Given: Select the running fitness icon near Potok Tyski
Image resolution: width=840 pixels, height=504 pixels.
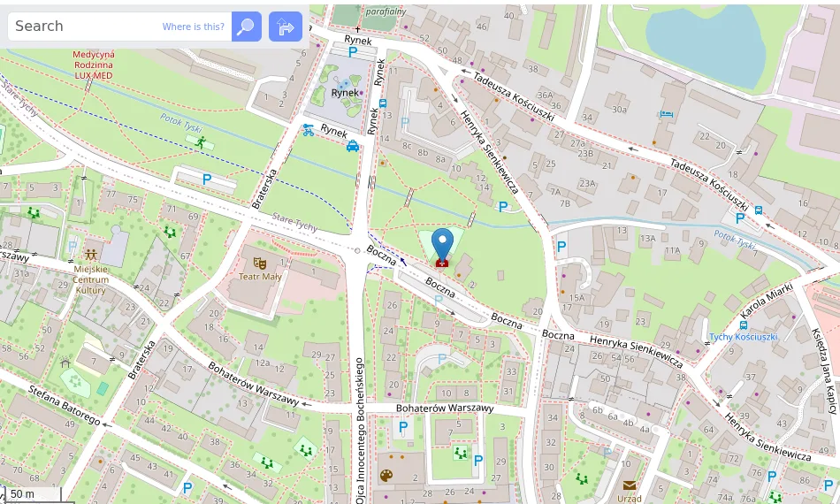Looking at the screenshot, I should [201, 142].
